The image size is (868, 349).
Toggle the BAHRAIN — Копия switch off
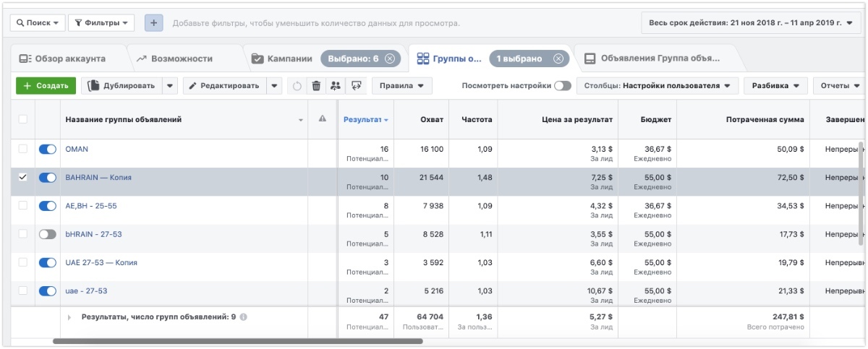48,177
